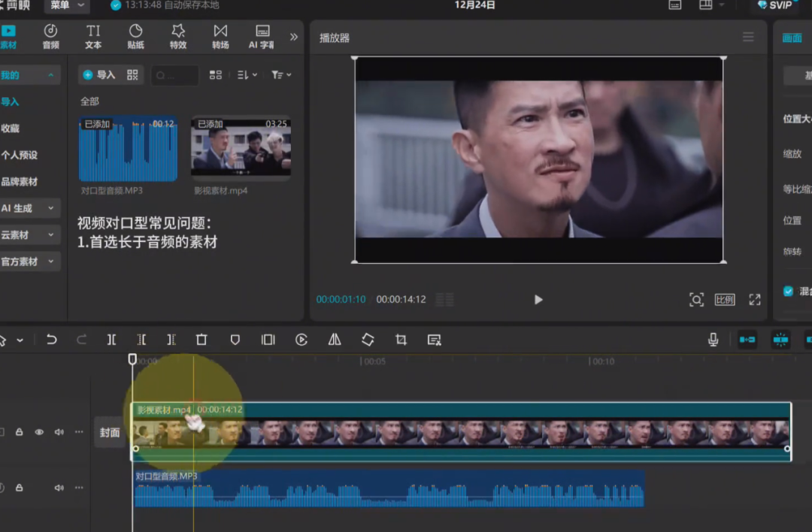Image resolution: width=812 pixels, height=532 pixels.
Task: Open the 比例 aspect ratio button
Action: tap(725, 300)
